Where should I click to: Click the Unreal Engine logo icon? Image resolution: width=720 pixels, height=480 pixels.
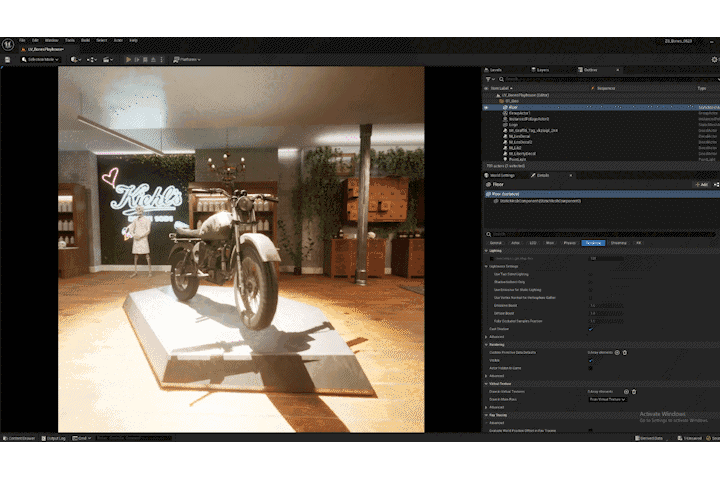coord(8,45)
